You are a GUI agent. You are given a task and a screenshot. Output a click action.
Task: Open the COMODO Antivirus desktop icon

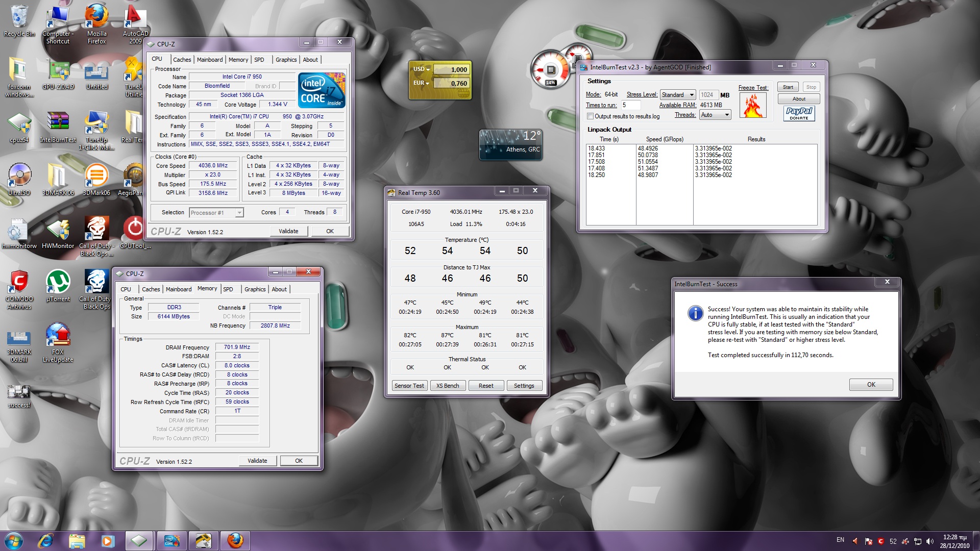19,290
